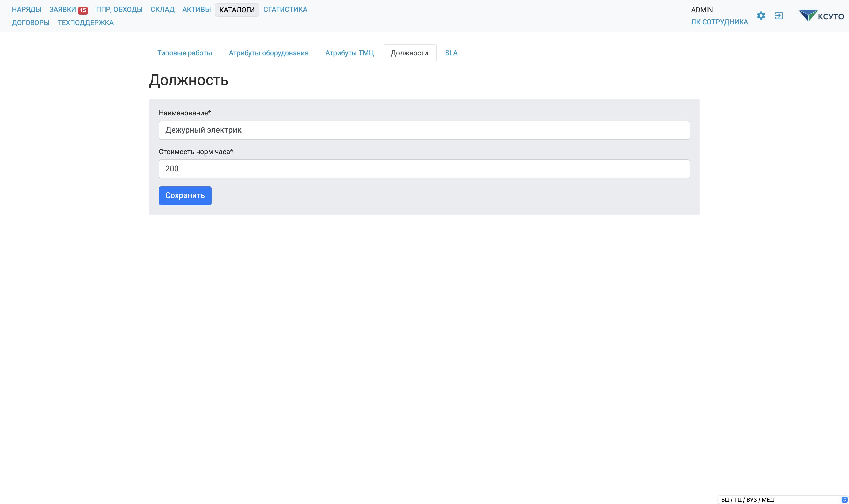The height and width of the screenshot is (504, 849).
Task: Open the СТАТИСТИКА page
Action: click(285, 9)
